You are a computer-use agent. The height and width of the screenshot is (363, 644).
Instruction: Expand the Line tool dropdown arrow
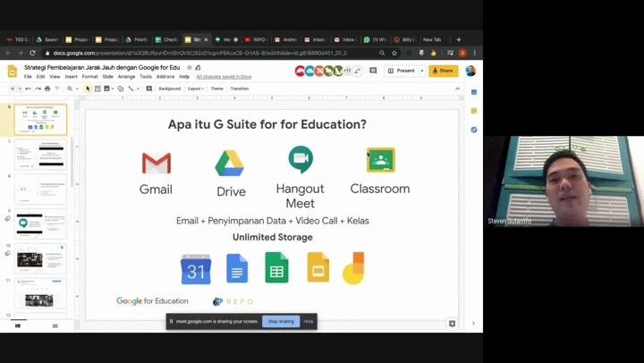tap(138, 89)
